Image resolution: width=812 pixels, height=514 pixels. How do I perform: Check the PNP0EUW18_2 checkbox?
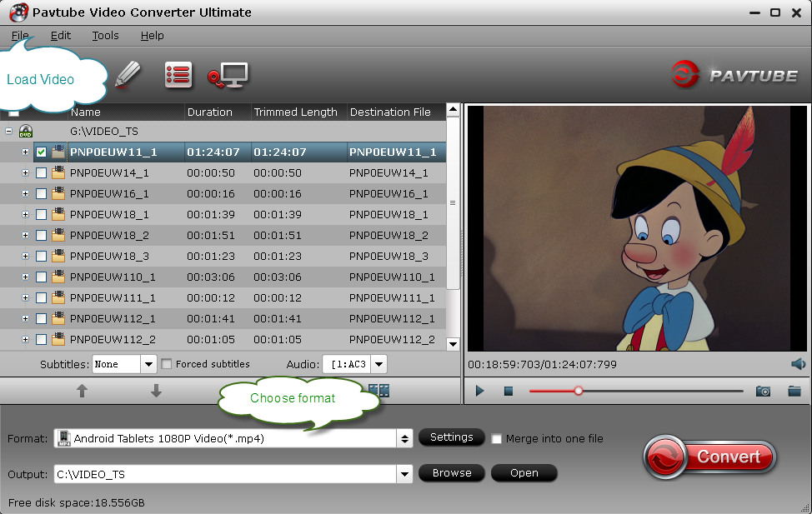pos(42,236)
